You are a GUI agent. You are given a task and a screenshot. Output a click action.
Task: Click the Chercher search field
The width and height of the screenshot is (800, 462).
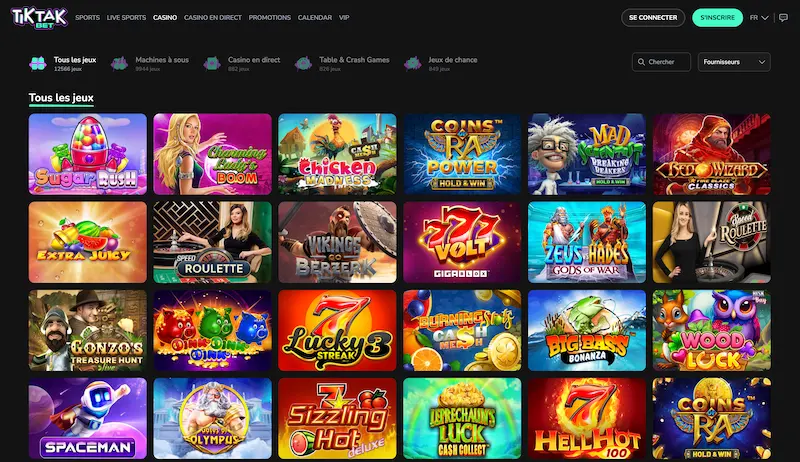[x=661, y=62]
